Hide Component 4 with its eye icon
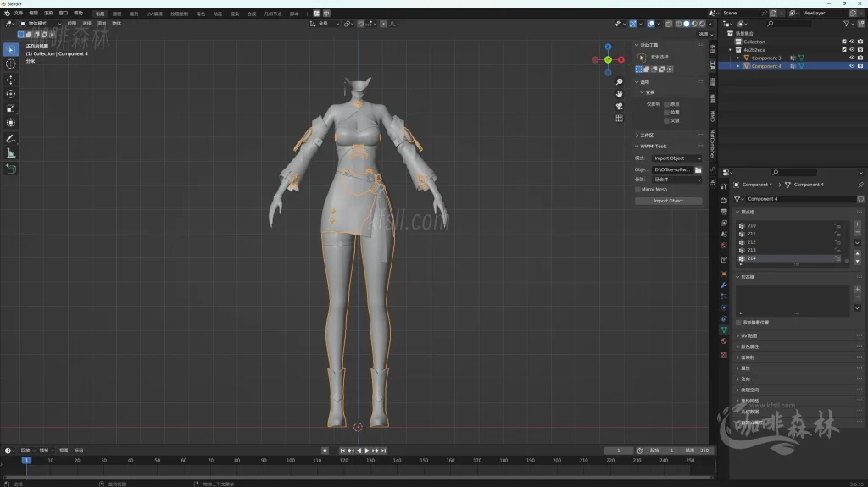 click(852, 66)
